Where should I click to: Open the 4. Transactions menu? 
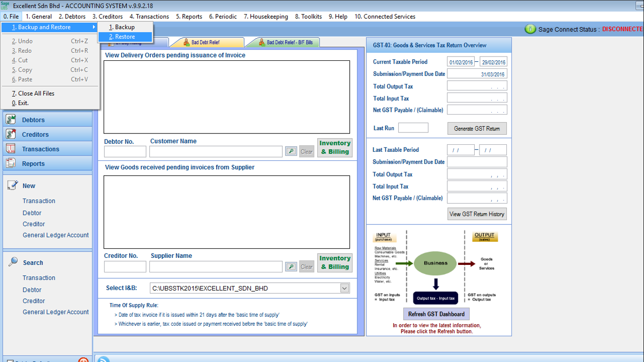[x=149, y=16]
